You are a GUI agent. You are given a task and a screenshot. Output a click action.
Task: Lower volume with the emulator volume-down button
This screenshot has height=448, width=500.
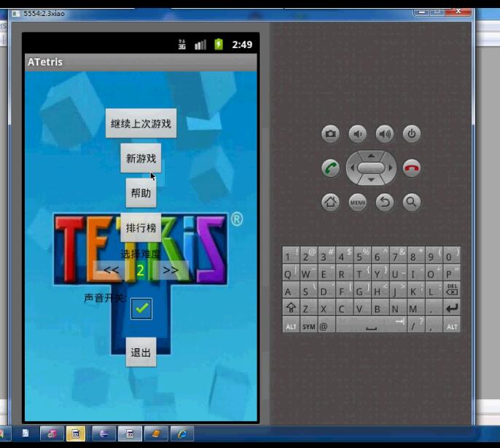pyautogui.click(x=357, y=133)
